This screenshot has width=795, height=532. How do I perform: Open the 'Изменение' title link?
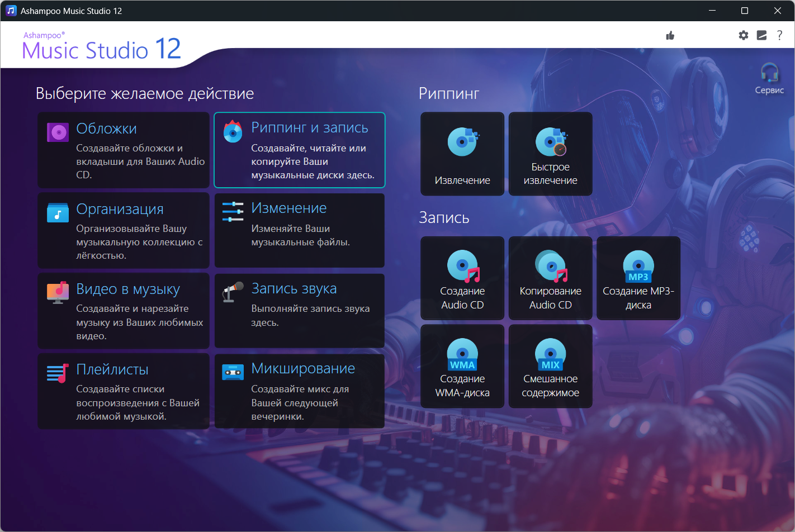click(x=289, y=208)
